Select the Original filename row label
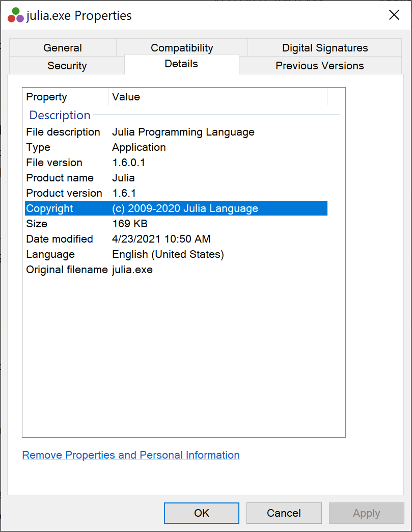This screenshot has width=412, height=532. click(x=67, y=270)
